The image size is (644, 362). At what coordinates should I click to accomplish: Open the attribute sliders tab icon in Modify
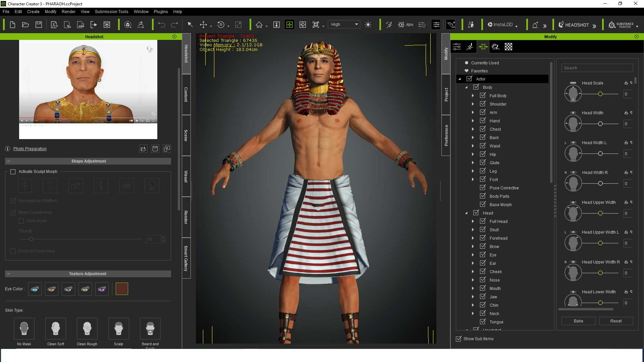[x=457, y=47]
